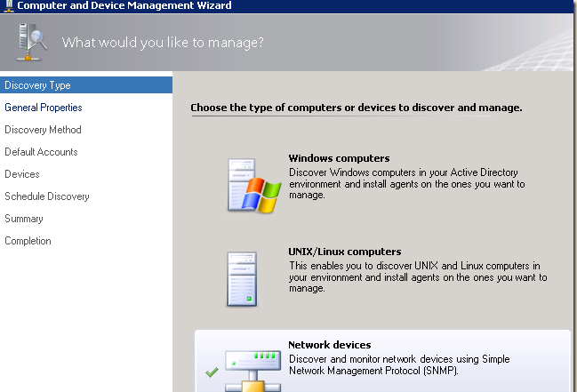This screenshot has height=392, width=577.
Task: Select the UNIX/Linux computers server icon
Action: coord(242,279)
